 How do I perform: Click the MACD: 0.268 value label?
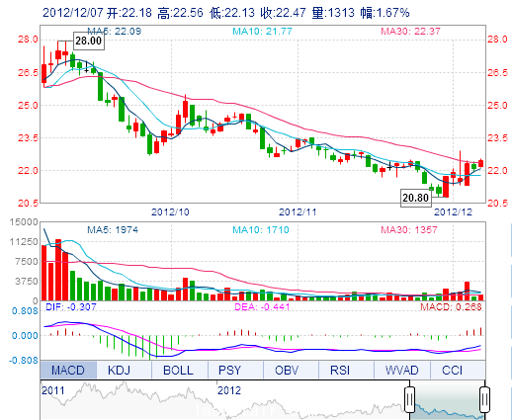click(451, 307)
